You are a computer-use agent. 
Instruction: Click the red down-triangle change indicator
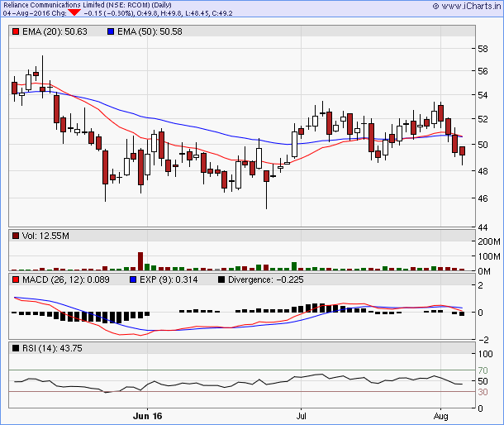(74, 13)
